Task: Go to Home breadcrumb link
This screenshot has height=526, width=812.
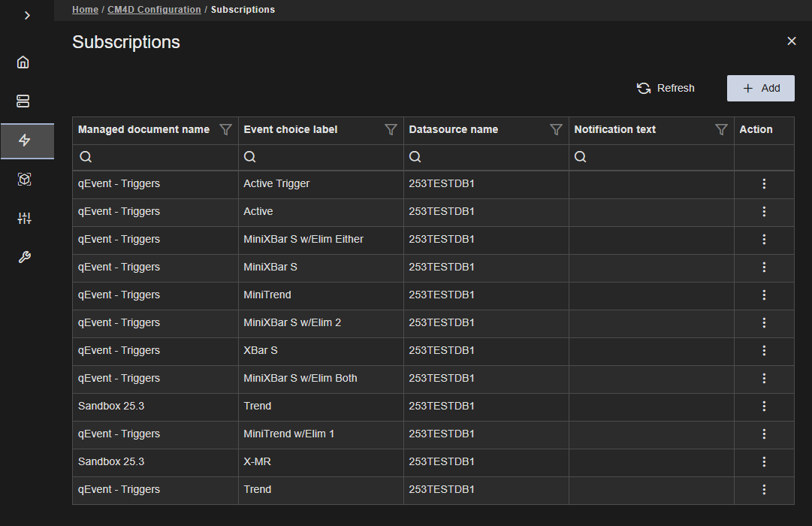Action: [85, 10]
